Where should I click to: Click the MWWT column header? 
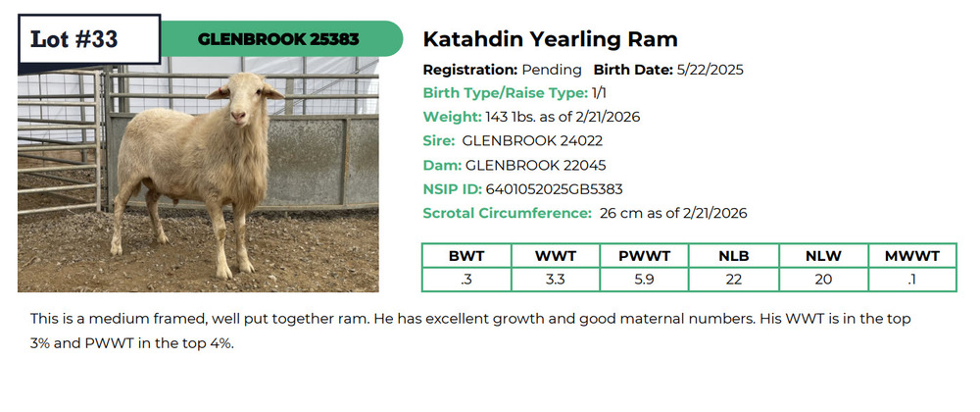pyautogui.click(x=911, y=256)
